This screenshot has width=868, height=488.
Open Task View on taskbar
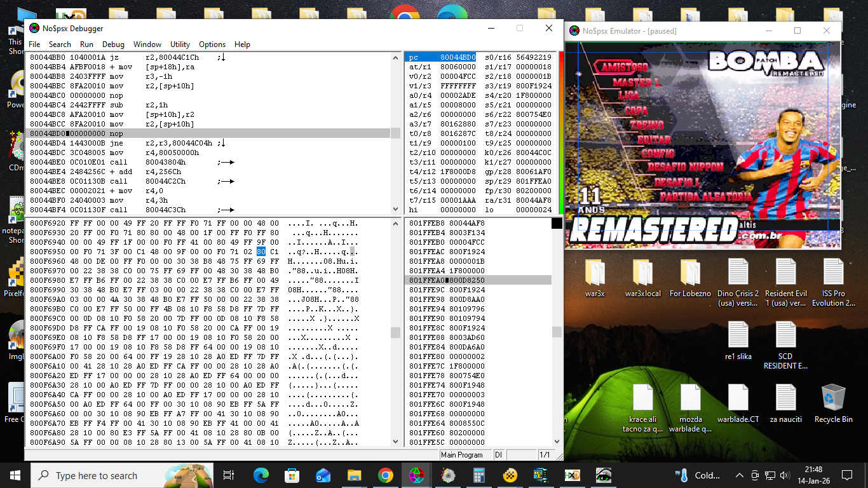pyautogui.click(x=229, y=475)
